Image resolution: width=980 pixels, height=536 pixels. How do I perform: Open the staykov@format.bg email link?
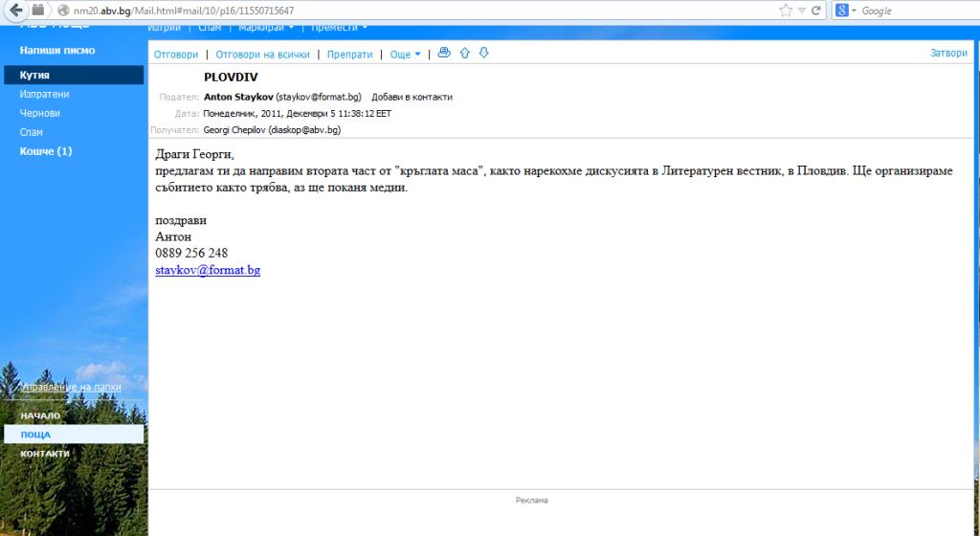pyautogui.click(x=208, y=270)
